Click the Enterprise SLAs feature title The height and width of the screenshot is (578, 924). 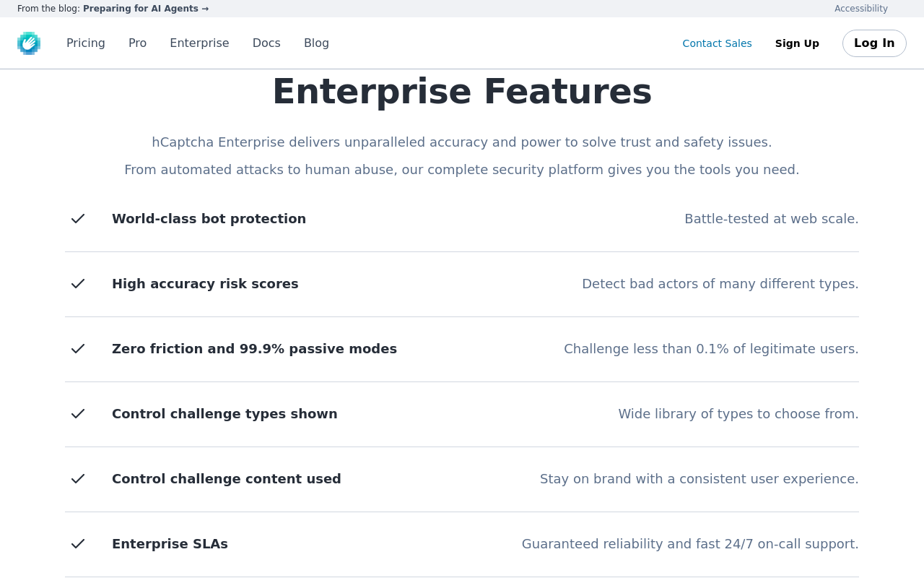point(170,544)
